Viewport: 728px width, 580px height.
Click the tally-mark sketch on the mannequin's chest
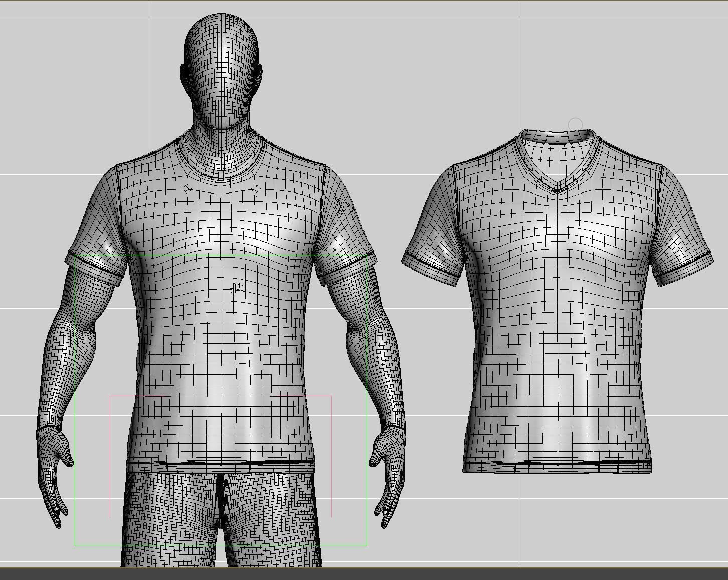pyautogui.click(x=238, y=288)
